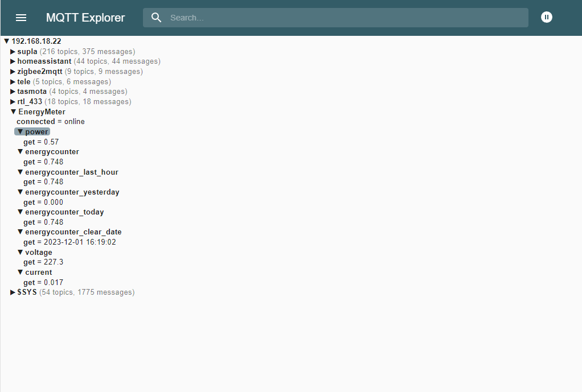This screenshot has width=582, height=392.
Task: Select the get = 0.000 value
Action: pyautogui.click(x=43, y=203)
